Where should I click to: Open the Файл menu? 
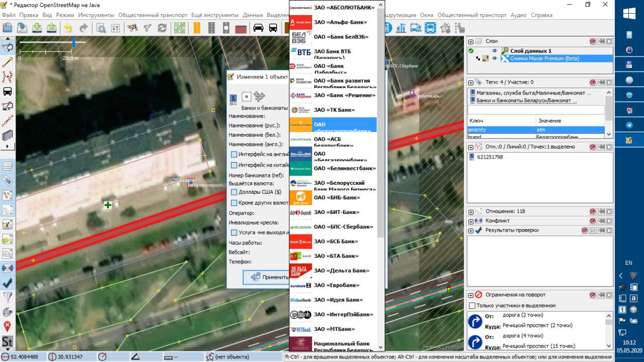pyautogui.click(x=9, y=15)
